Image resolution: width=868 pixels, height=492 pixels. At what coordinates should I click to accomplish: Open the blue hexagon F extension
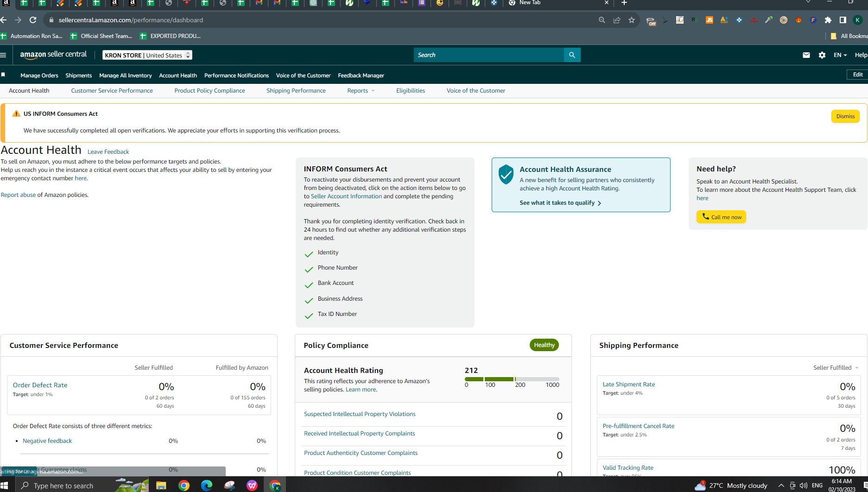click(x=813, y=20)
